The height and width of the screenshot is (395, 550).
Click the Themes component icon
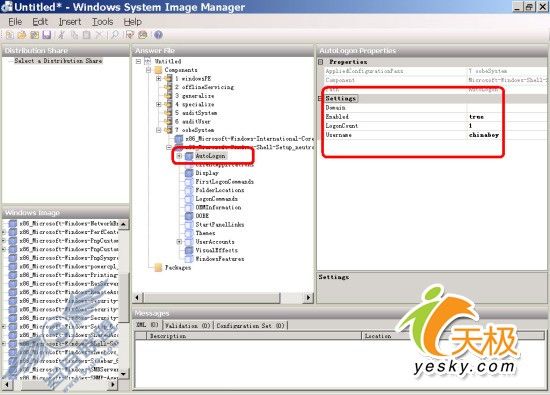(x=189, y=233)
